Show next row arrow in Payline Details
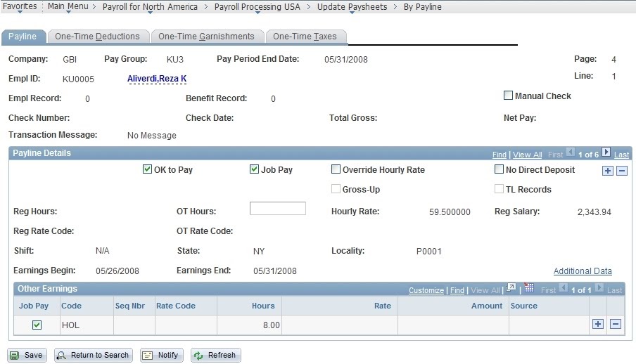This screenshot has height=364, width=636. click(606, 152)
